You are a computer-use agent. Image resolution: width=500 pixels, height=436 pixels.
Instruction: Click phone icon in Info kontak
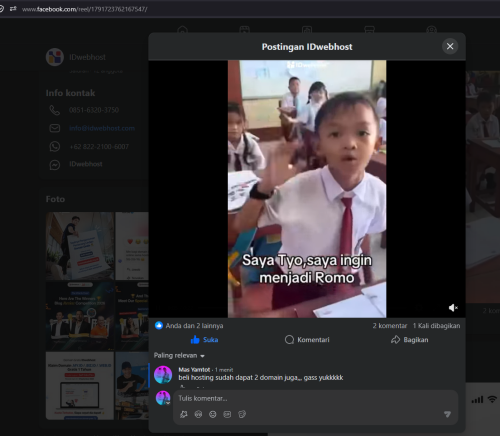point(55,110)
